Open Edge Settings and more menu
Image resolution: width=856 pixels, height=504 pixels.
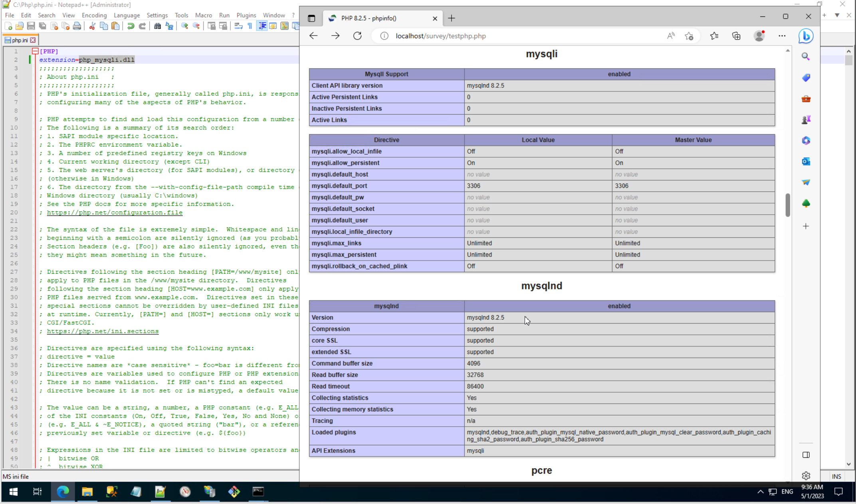(x=782, y=36)
